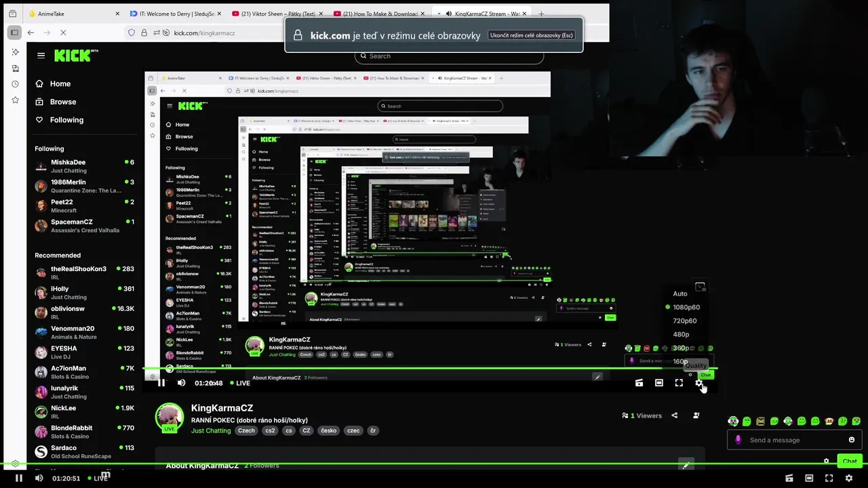Click large KingKarmaCZ avatar with LIVE badge
The width and height of the screenshot is (868, 488).
(170, 418)
